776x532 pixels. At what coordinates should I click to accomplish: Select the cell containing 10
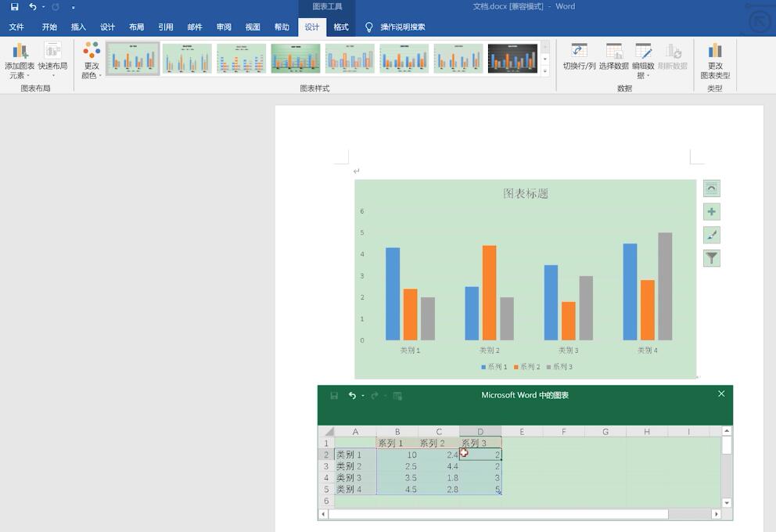click(x=397, y=455)
